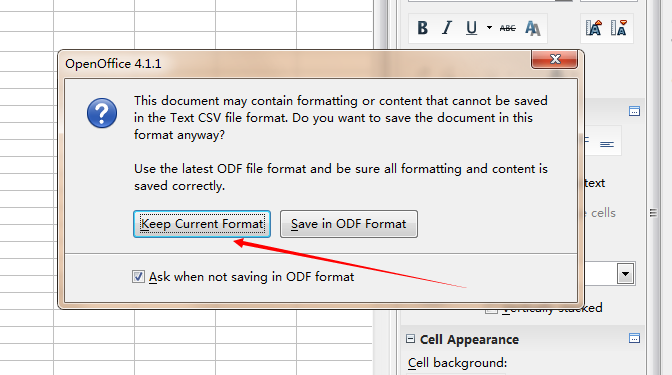The width and height of the screenshot is (672, 375).
Task: Click sidebar resize handle grip
Action: [653, 213]
